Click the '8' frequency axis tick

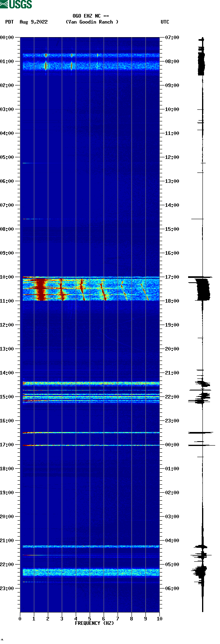pyautogui.click(x=132, y=619)
